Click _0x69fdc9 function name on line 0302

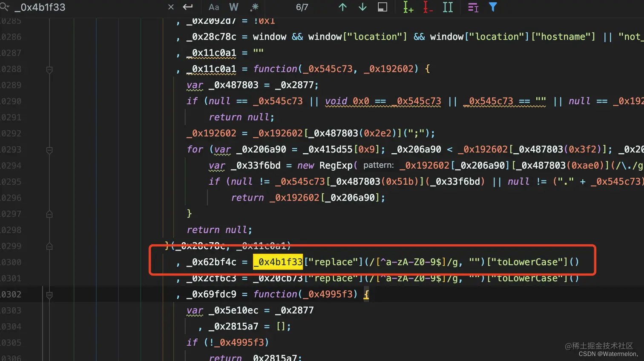(211, 294)
